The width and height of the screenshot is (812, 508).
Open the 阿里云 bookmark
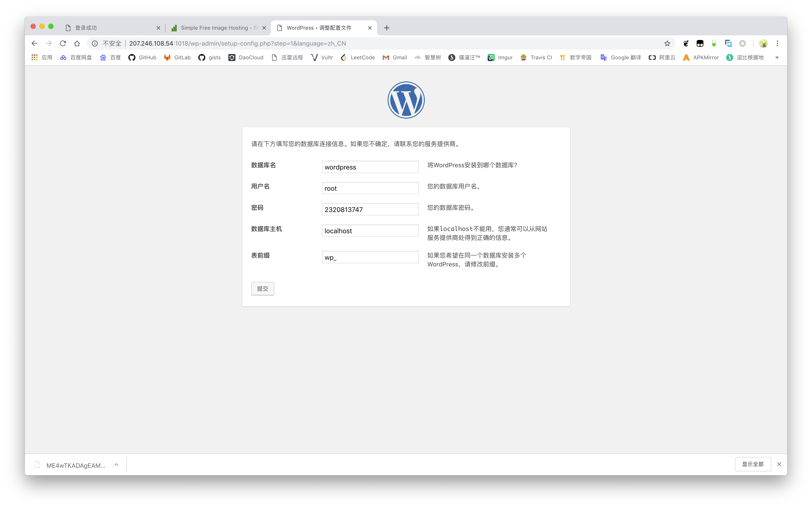pos(662,58)
